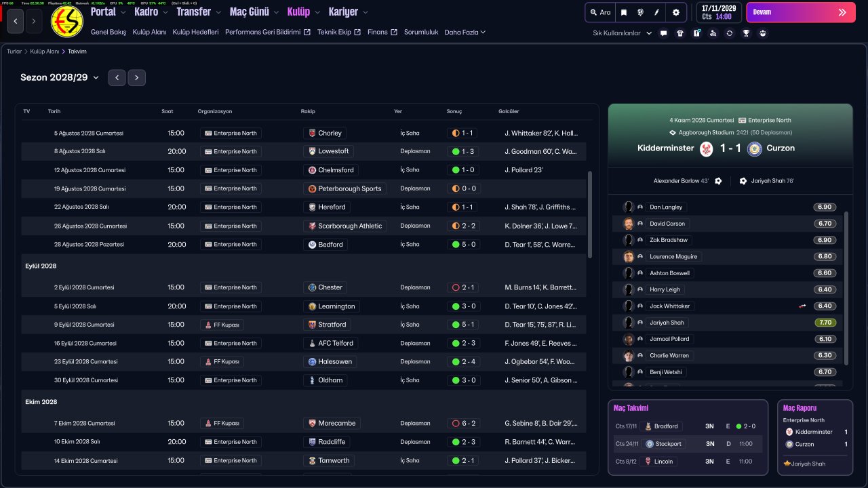The height and width of the screenshot is (488, 868).
Task: Click the star icon next to Jariyah Shah in Maç Raporu
Action: [x=787, y=464]
